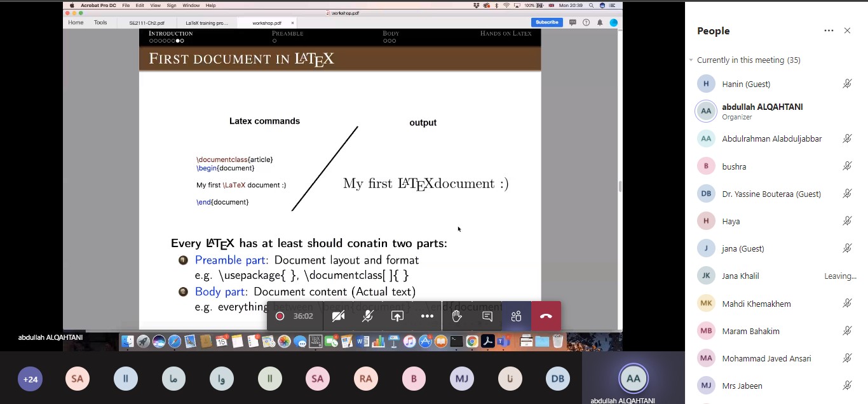This screenshot has height=404, width=868.
Task: Raise your hand in the meeting
Action: [x=457, y=316]
